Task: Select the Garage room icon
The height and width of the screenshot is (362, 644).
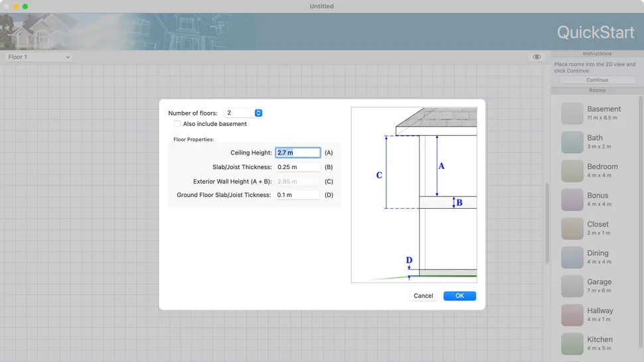Action: pyautogui.click(x=572, y=286)
